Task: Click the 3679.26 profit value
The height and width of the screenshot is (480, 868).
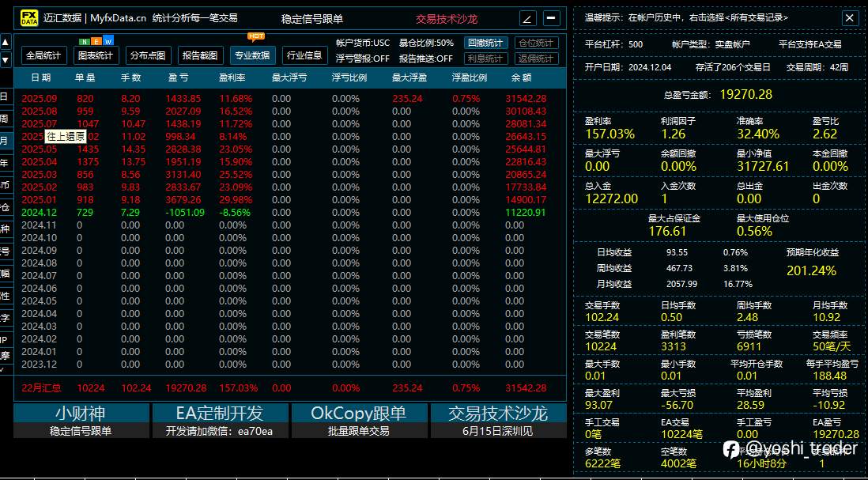Action: click(183, 200)
